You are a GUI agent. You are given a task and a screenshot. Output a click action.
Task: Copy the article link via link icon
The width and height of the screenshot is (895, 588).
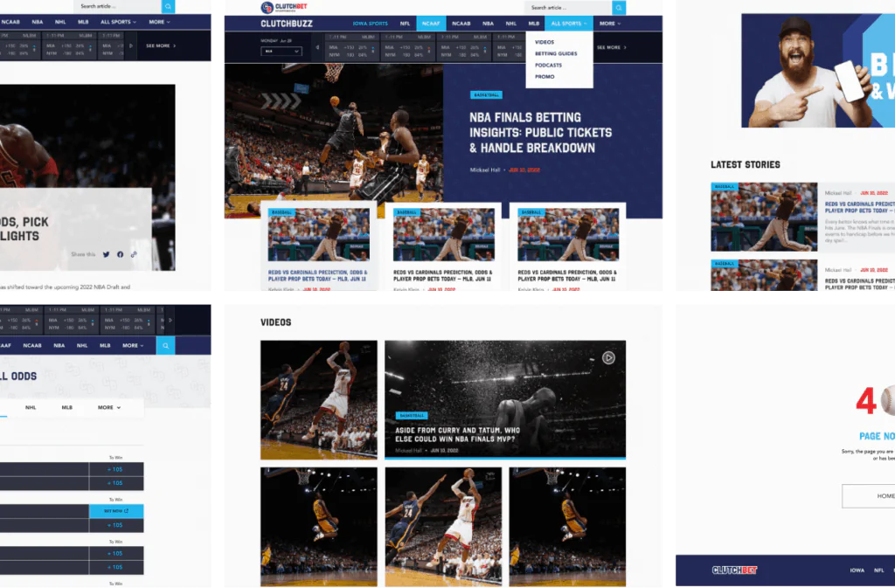[134, 254]
